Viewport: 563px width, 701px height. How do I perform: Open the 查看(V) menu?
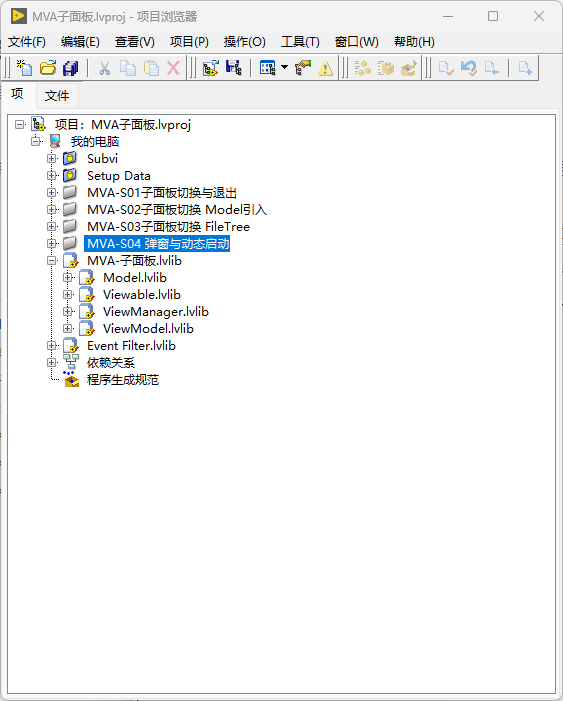(135, 42)
